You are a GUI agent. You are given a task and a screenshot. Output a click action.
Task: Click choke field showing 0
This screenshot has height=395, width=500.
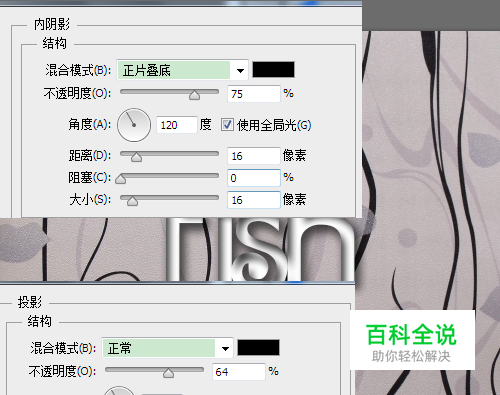coord(254,178)
